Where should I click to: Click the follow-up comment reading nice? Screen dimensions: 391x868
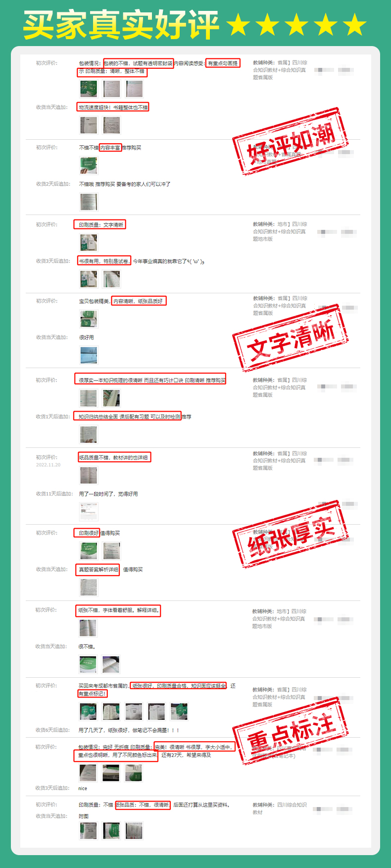[83, 788]
